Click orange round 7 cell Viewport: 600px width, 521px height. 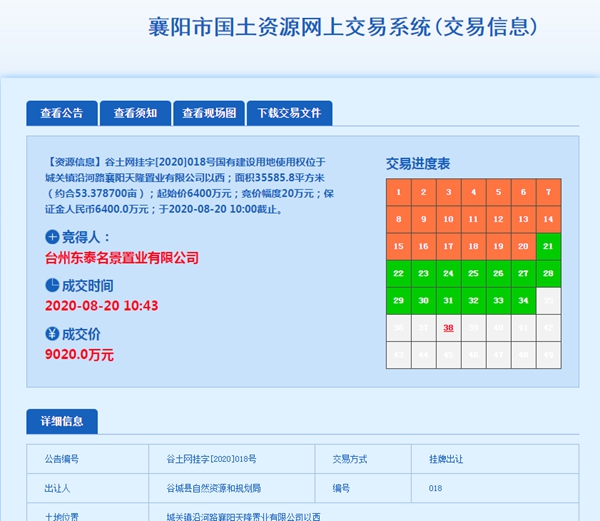click(x=549, y=192)
